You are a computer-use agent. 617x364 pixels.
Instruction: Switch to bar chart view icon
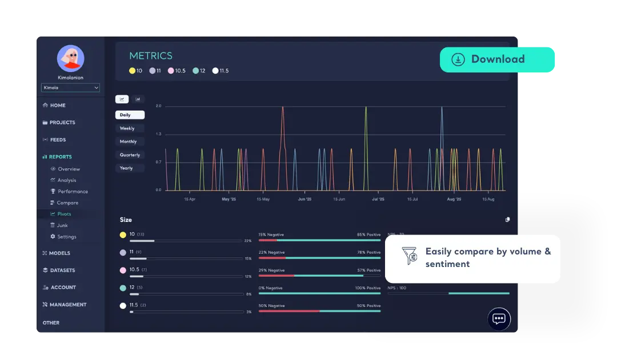pos(138,99)
